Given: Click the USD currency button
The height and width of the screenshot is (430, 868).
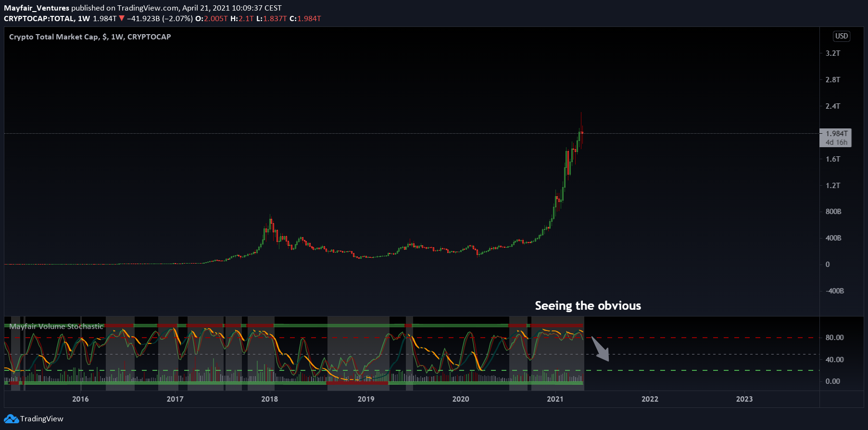Looking at the screenshot, I should [842, 36].
